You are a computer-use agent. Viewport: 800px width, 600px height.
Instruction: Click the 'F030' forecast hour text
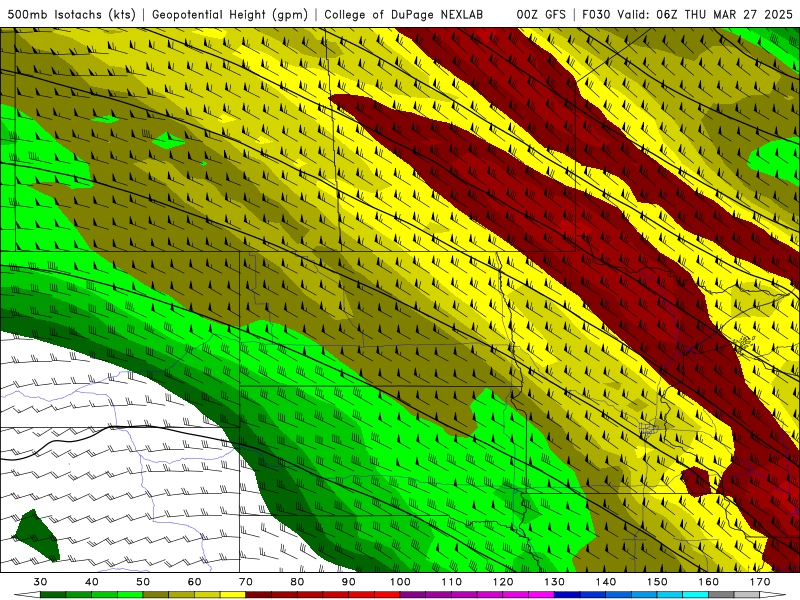click(x=596, y=14)
